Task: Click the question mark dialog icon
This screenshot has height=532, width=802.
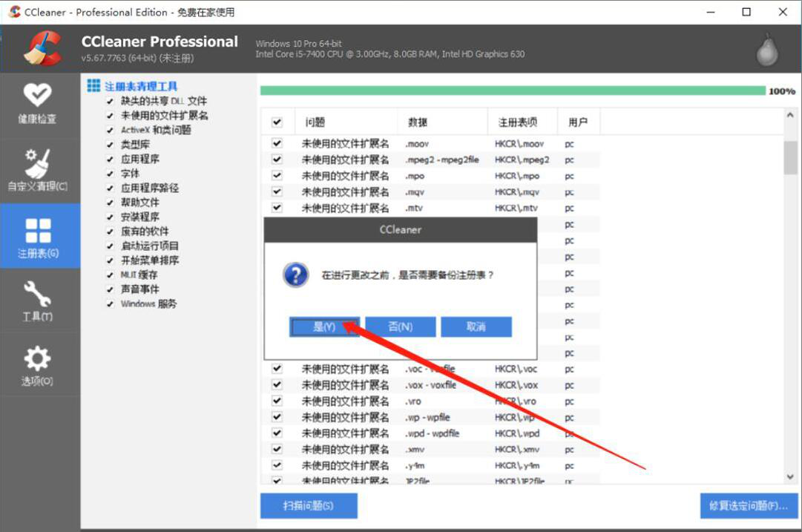Action: (295, 275)
